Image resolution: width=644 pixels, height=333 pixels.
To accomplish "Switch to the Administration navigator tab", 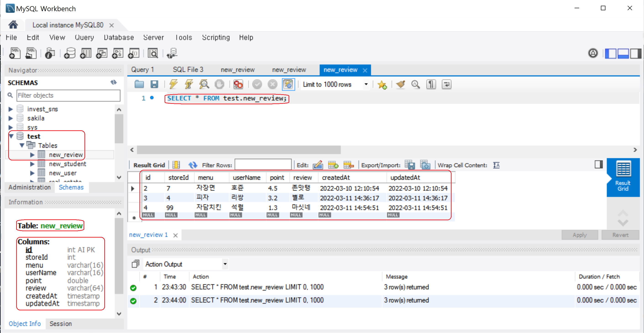I will [x=29, y=187].
